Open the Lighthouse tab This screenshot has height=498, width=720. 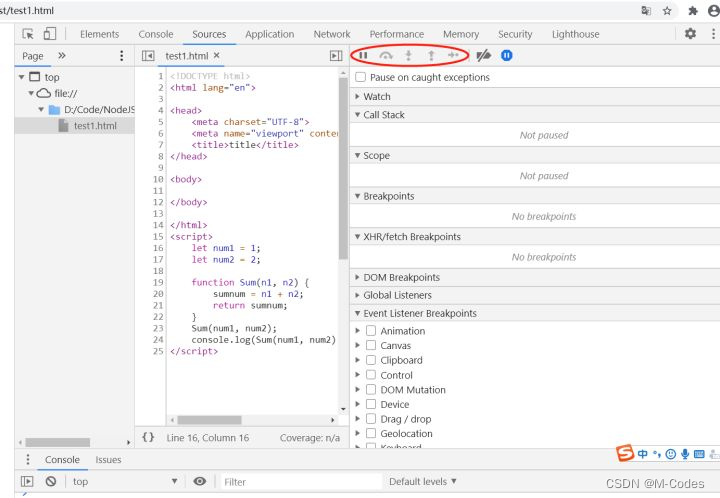[x=575, y=34]
